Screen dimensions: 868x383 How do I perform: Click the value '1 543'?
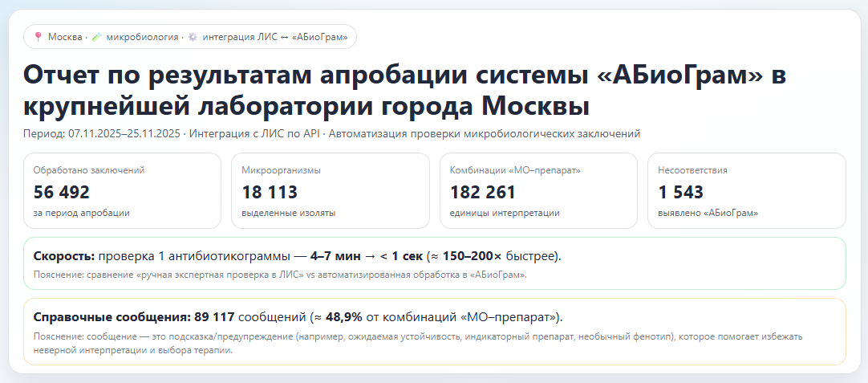[x=680, y=193]
